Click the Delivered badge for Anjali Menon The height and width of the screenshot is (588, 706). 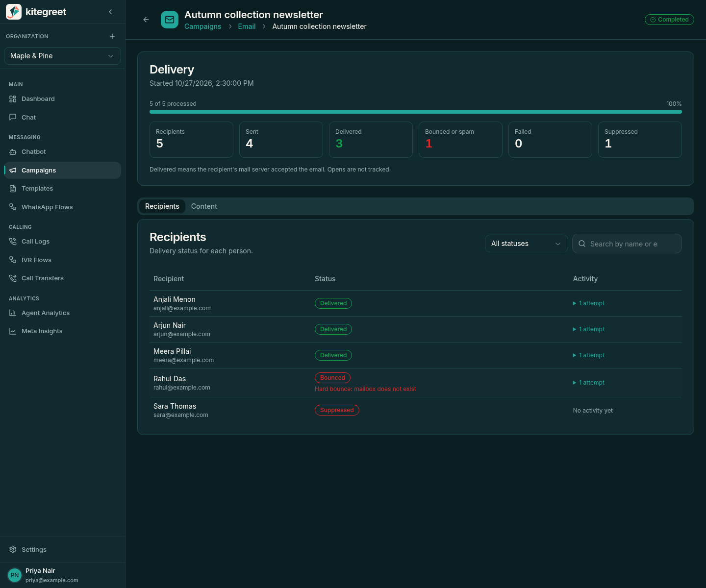[333, 303]
